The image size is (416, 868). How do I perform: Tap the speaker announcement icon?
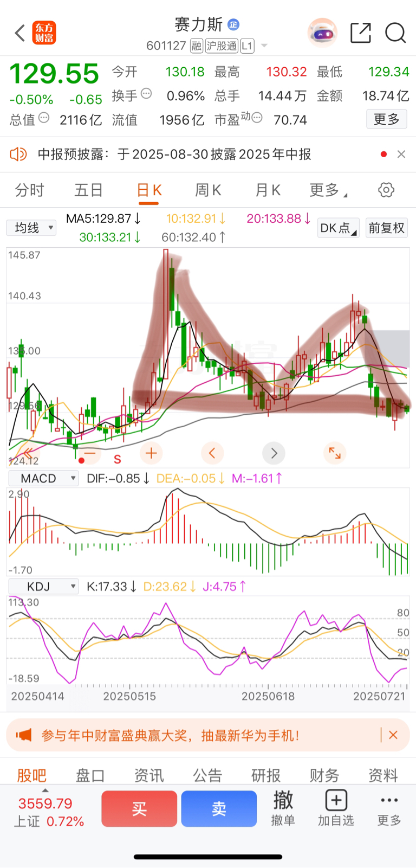pyautogui.click(x=18, y=155)
